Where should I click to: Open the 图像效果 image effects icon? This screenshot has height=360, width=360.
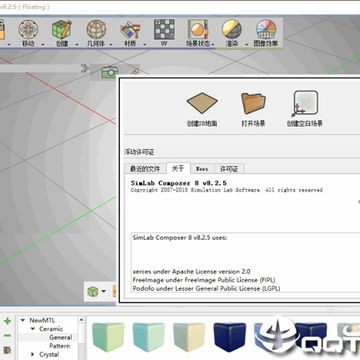(266, 29)
